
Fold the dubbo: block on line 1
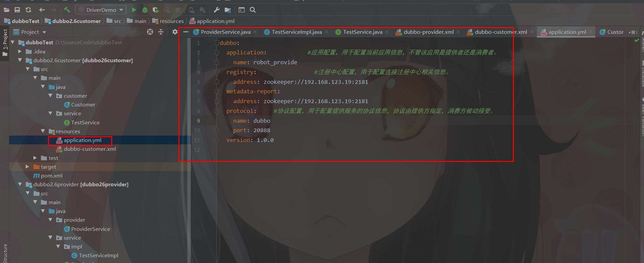[x=217, y=43]
